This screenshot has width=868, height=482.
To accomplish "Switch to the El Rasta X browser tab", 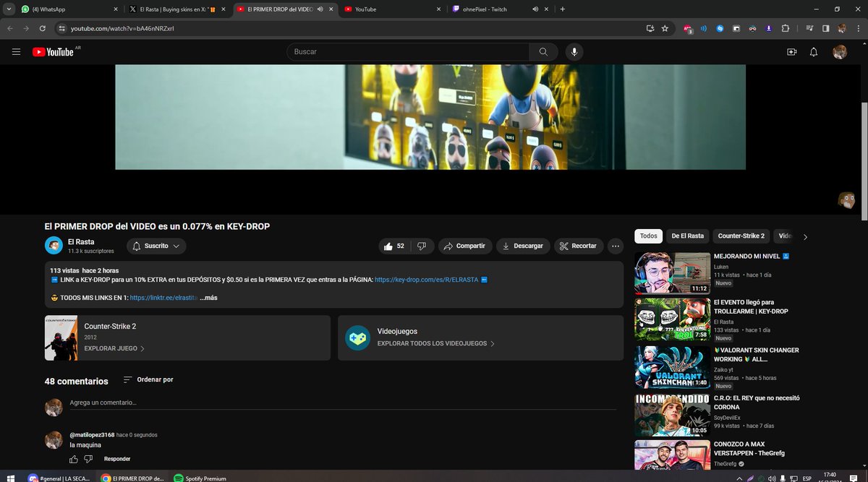I will 177,9.
